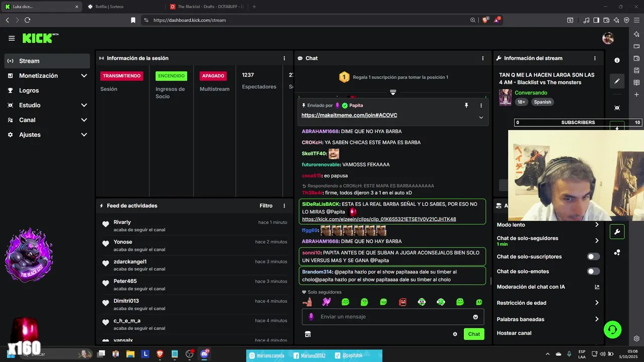Open Moderación del chat con IA
The height and width of the screenshot is (362, 644).
click(x=548, y=287)
